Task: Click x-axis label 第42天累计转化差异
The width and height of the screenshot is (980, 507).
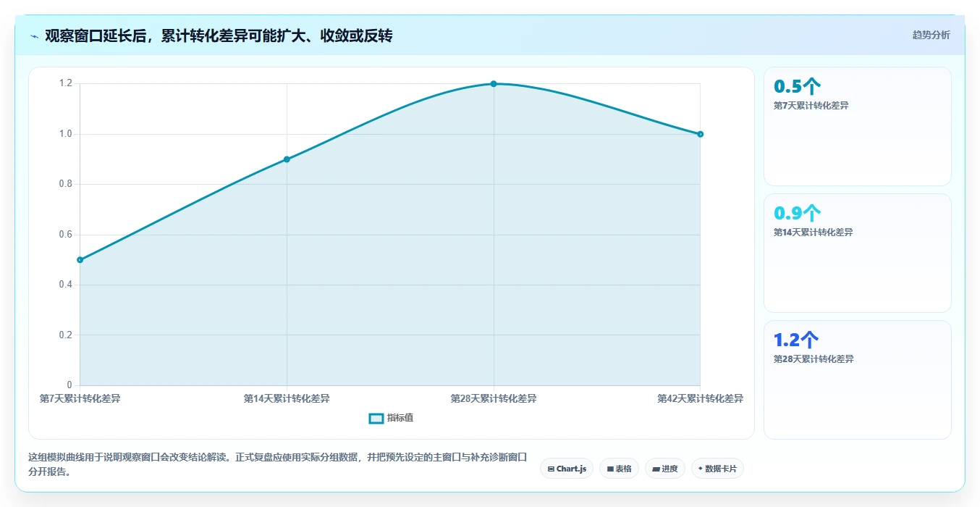Action: coord(701,398)
